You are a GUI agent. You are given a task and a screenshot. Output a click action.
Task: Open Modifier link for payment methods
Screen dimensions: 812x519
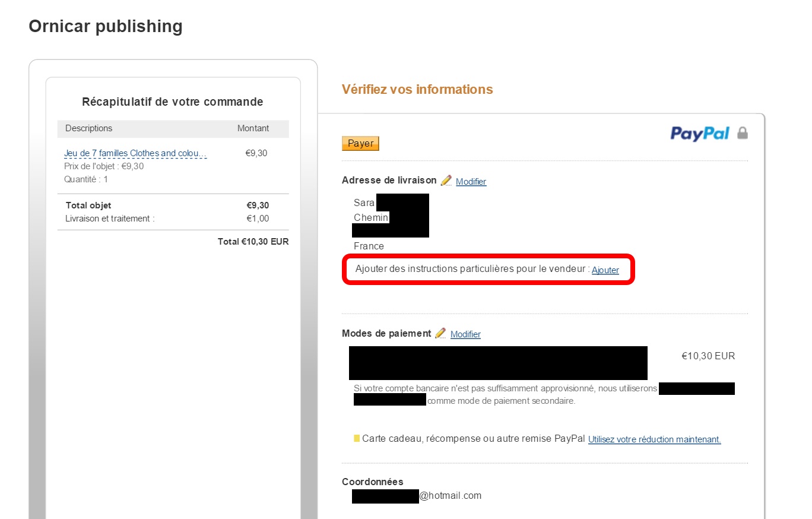point(465,334)
